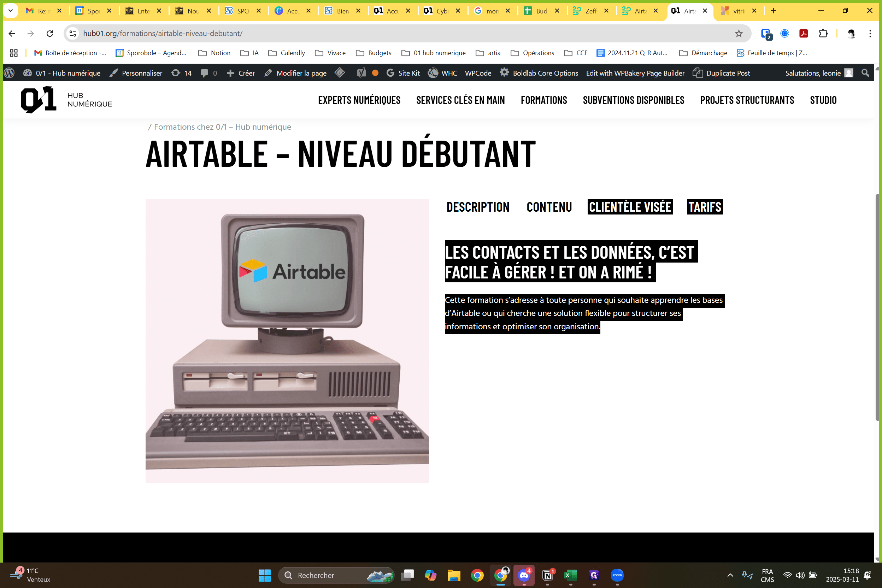Open Discord from the taskbar
882x588 pixels.
[x=524, y=575]
